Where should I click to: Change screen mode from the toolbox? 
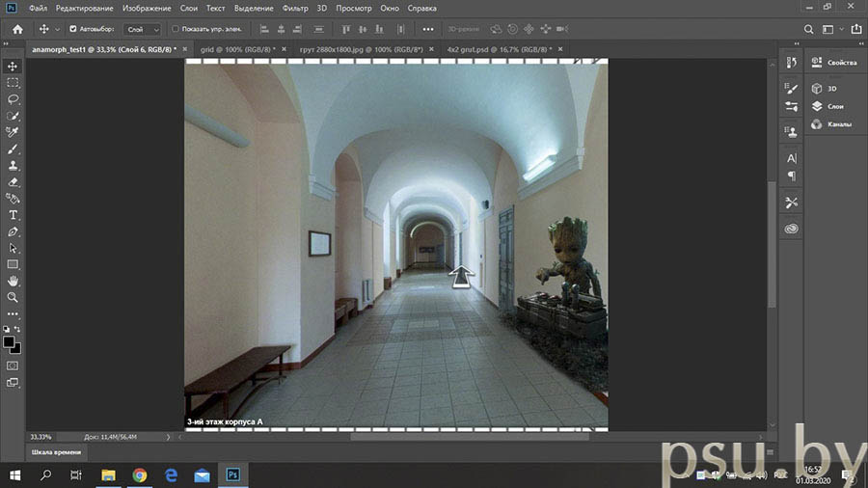point(13,383)
